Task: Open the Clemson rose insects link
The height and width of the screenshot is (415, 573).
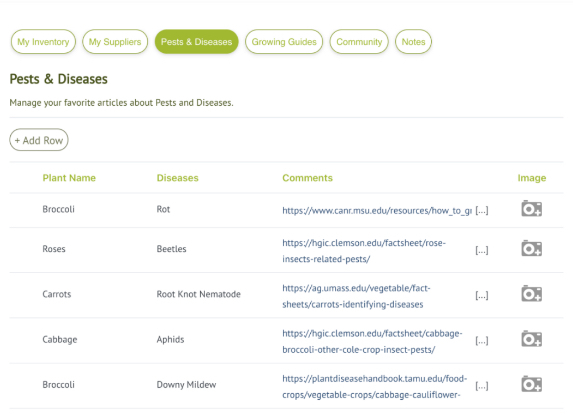Action: point(364,251)
